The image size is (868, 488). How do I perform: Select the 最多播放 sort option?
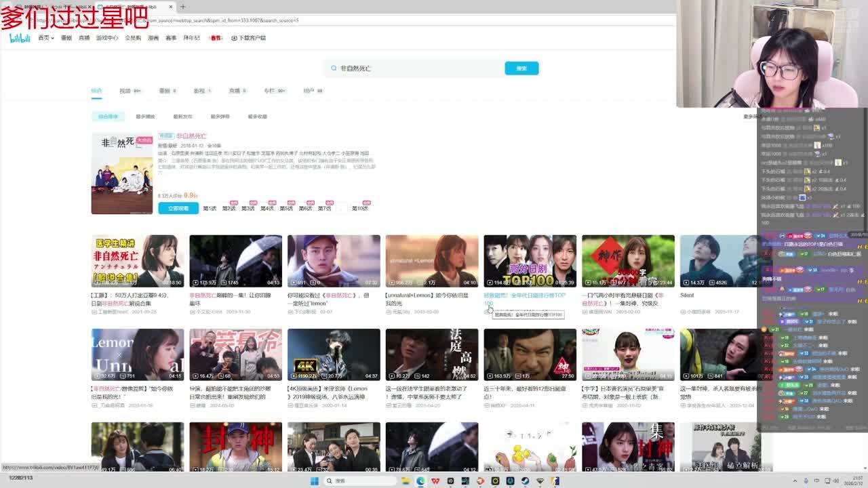coord(145,117)
